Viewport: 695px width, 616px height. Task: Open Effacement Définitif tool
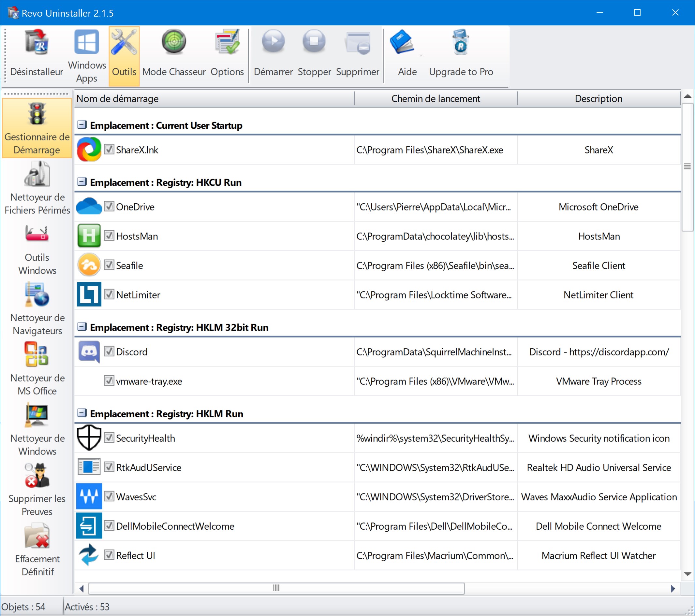[x=37, y=550]
